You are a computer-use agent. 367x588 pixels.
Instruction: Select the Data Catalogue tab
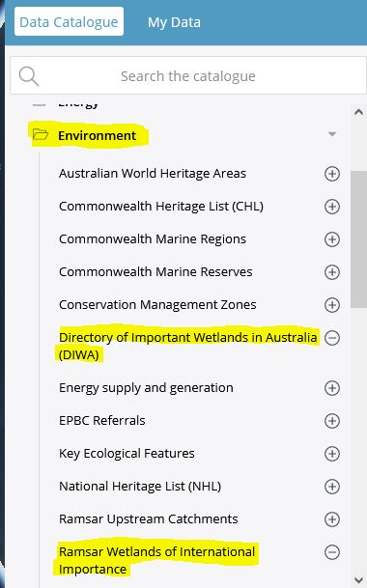click(x=69, y=22)
